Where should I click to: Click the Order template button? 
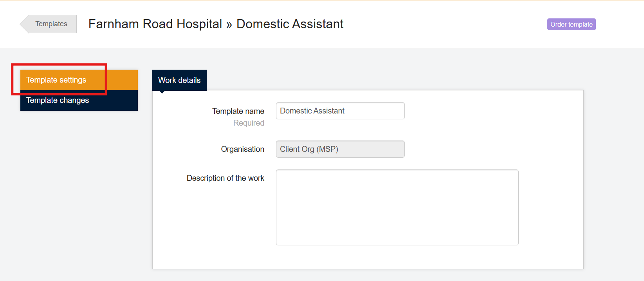click(571, 24)
